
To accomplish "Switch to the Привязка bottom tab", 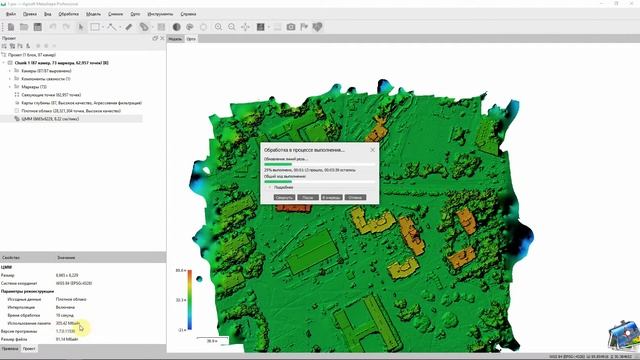I will [10, 349].
